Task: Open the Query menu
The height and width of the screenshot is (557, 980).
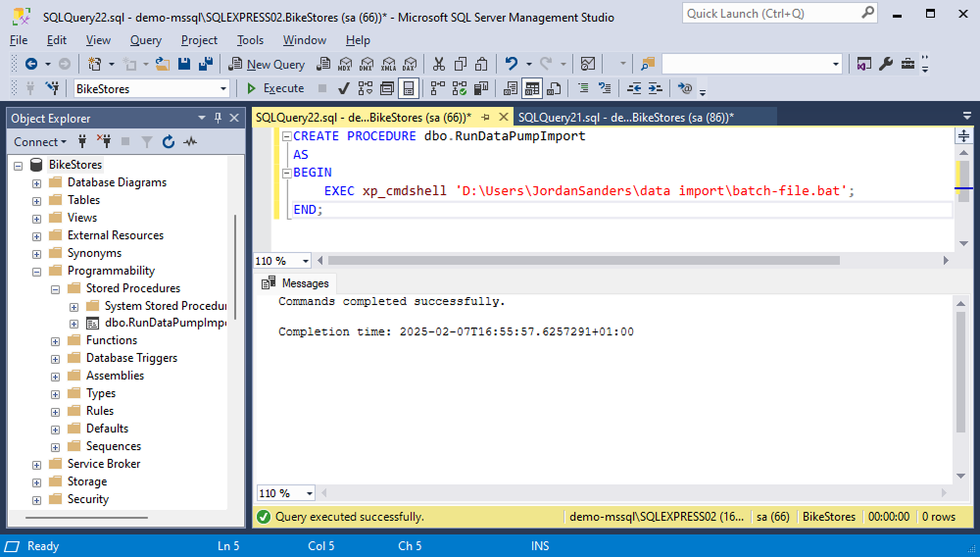Action: coord(146,40)
